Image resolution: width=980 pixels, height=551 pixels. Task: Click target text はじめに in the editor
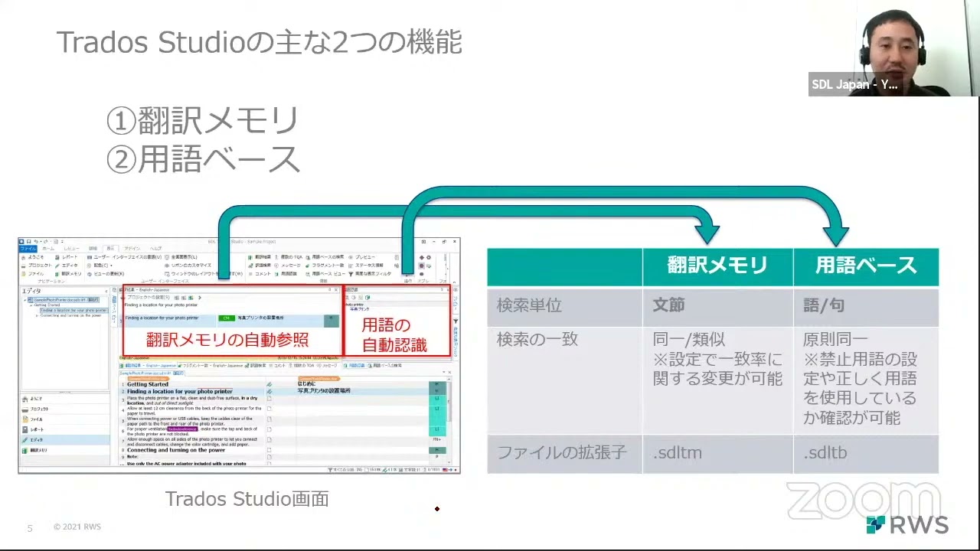[x=305, y=384]
